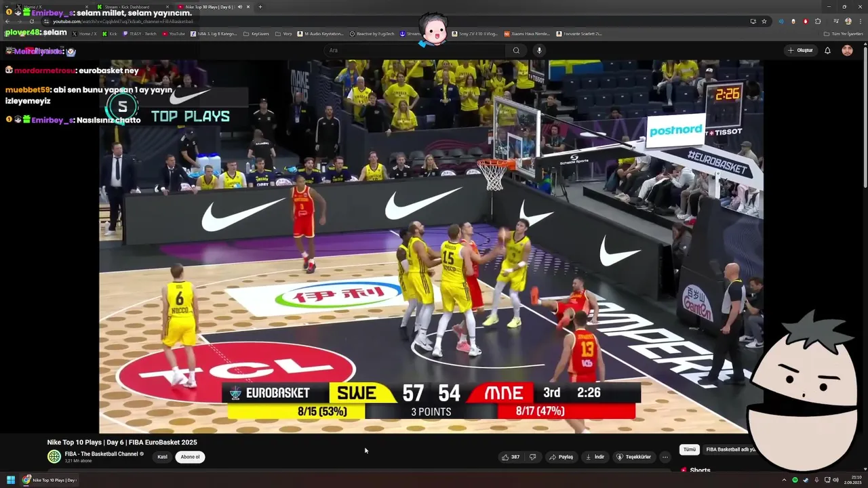Open the Reactive by FugiTech bookmark
868x488 pixels.
(x=372, y=33)
